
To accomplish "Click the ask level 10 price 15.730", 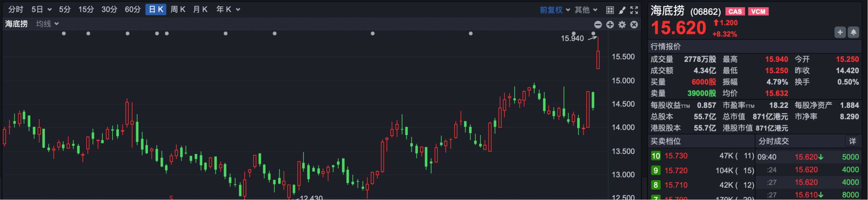I will point(676,156).
